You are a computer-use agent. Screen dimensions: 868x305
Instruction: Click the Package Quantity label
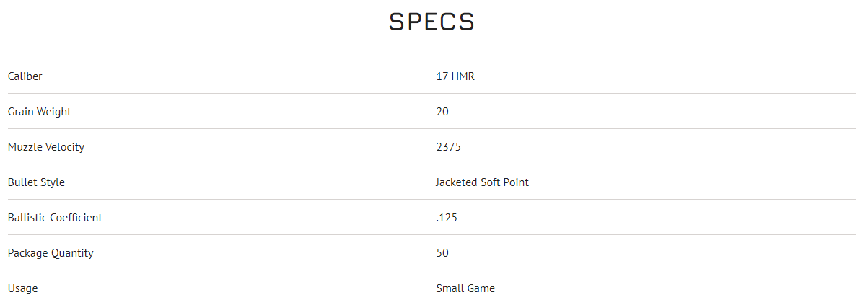point(51,252)
